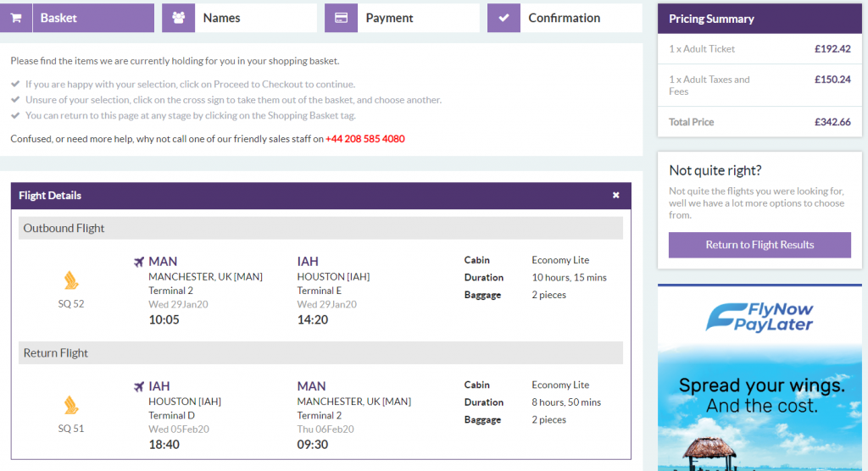Click the Confirmation checkmark icon
This screenshot has height=471, width=868.
coord(504,18)
